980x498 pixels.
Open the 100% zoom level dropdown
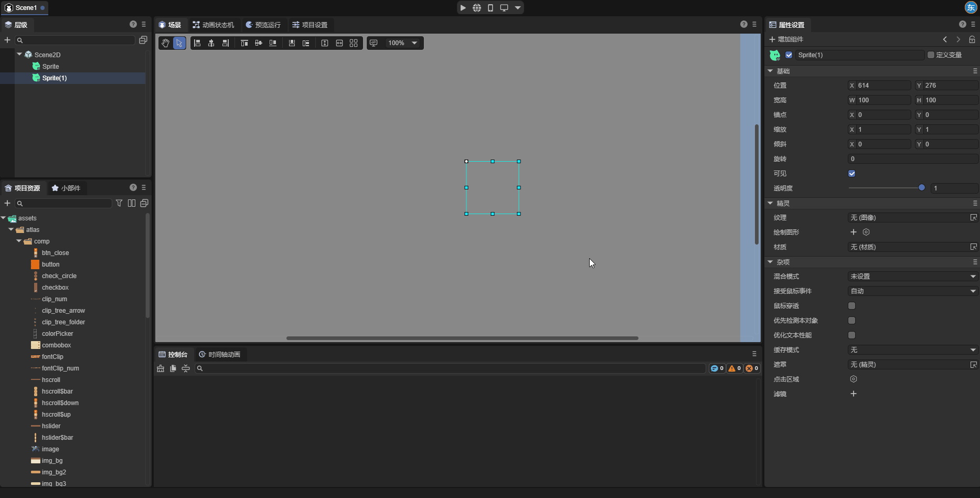tap(402, 43)
